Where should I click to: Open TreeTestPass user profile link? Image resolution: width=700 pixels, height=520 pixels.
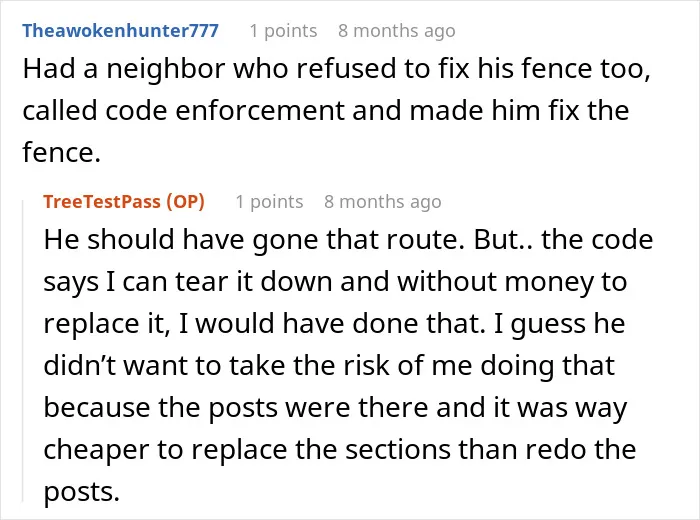point(102,202)
